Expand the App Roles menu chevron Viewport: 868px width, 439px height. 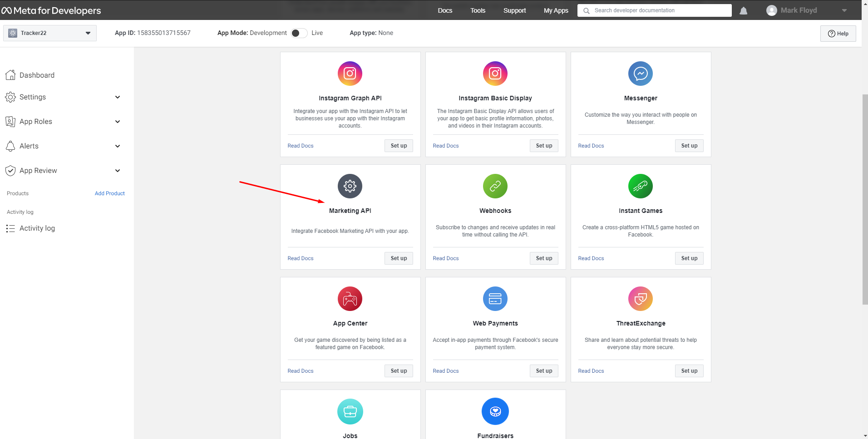pyautogui.click(x=118, y=122)
